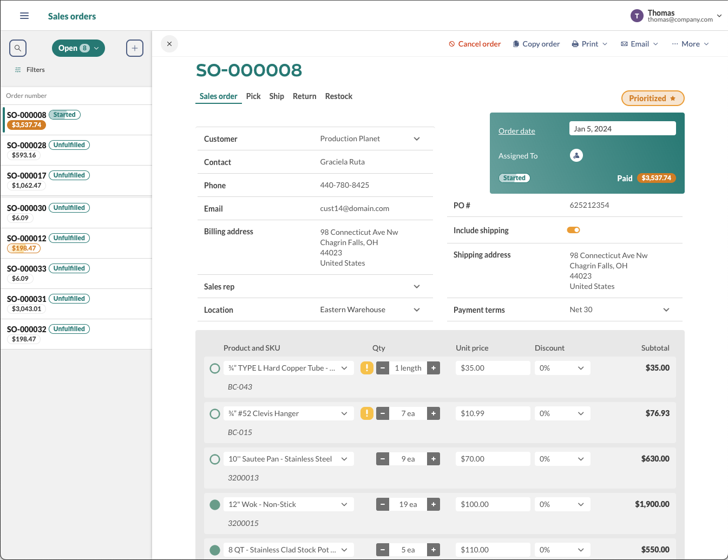Increase quantity of 10'' Sautee Pan
The image size is (728, 560).
(x=434, y=459)
